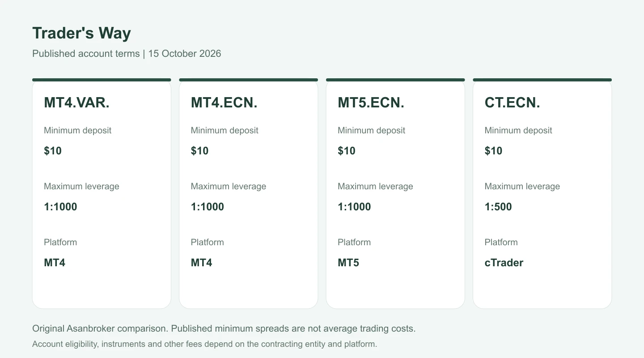Click the account eligibility disclaimer text

(x=205, y=344)
